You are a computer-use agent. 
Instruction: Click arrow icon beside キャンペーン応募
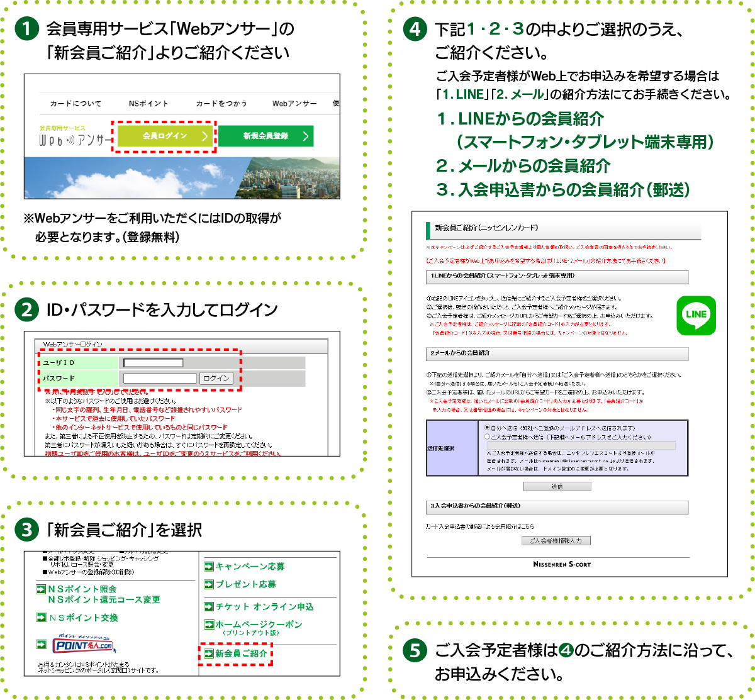tap(209, 567)
